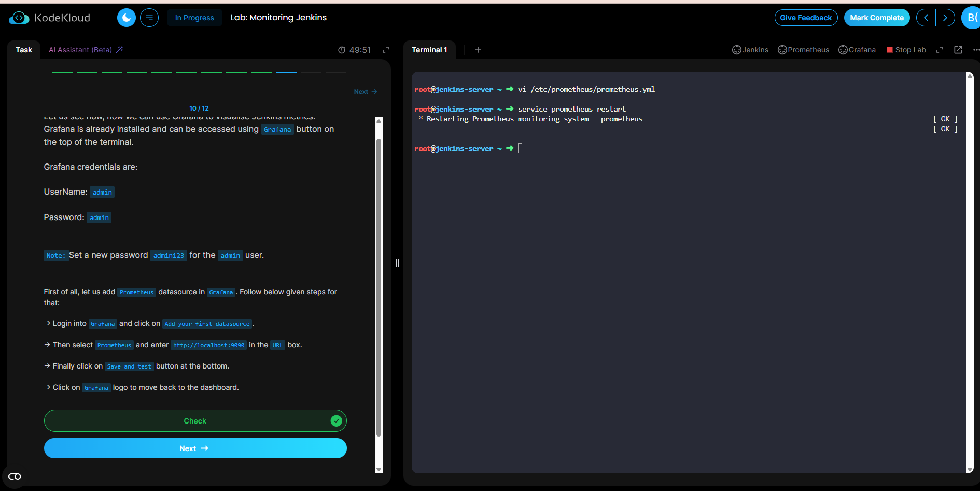
Task: Click the UserName admin code value
Action: pos(102,192)
